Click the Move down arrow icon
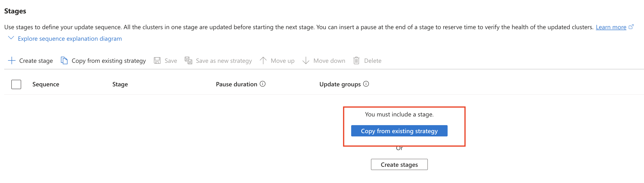 306,61
